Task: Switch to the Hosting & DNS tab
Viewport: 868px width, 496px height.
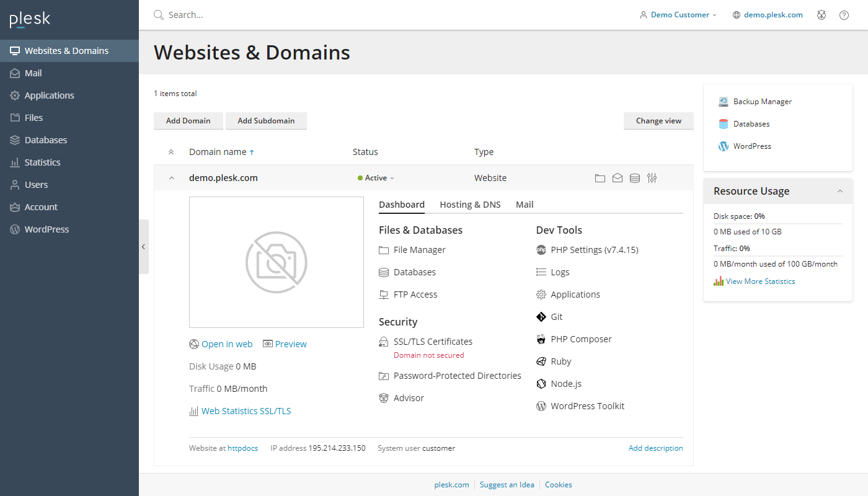Action: [470, 205]
